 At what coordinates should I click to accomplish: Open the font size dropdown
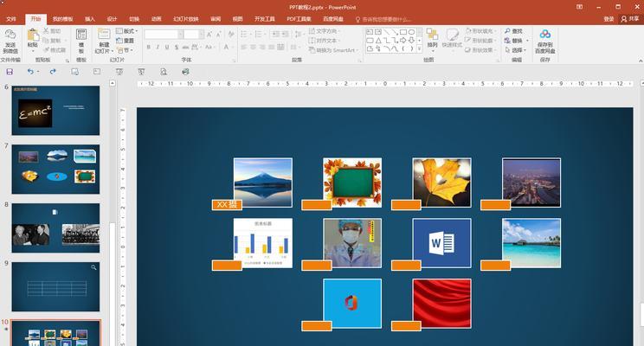tap(201, 35)
